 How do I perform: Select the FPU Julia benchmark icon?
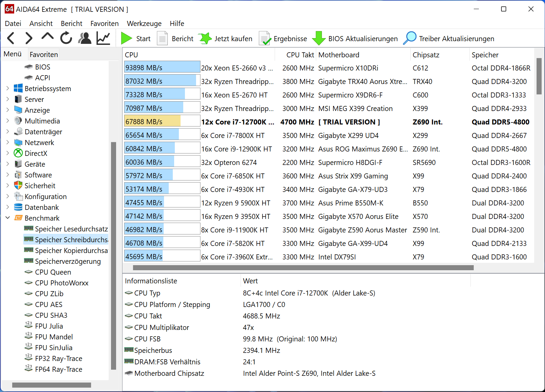pyautogui.click(x=28, y=326)
